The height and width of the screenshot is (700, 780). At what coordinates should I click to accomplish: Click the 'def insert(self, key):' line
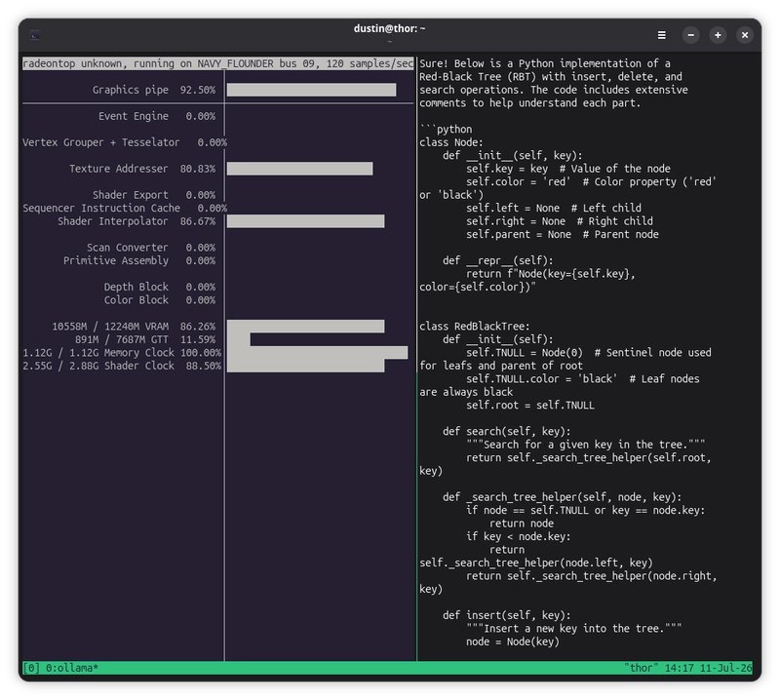pos(507,615)
